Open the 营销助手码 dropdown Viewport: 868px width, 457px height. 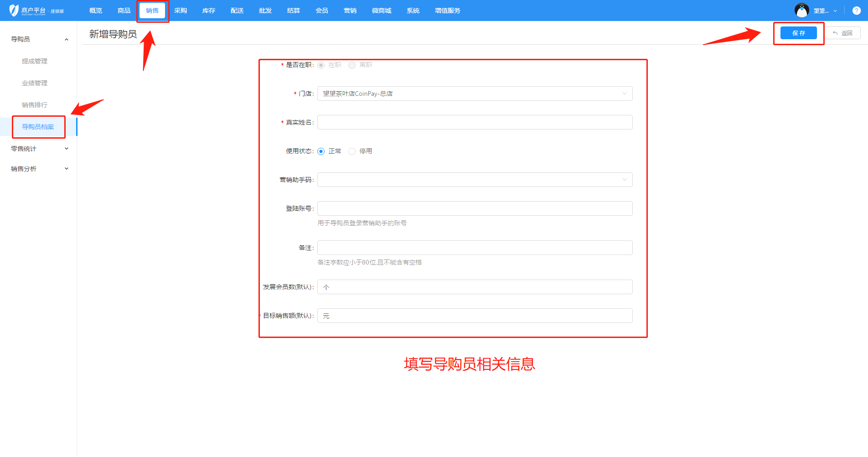coord(475,180)
